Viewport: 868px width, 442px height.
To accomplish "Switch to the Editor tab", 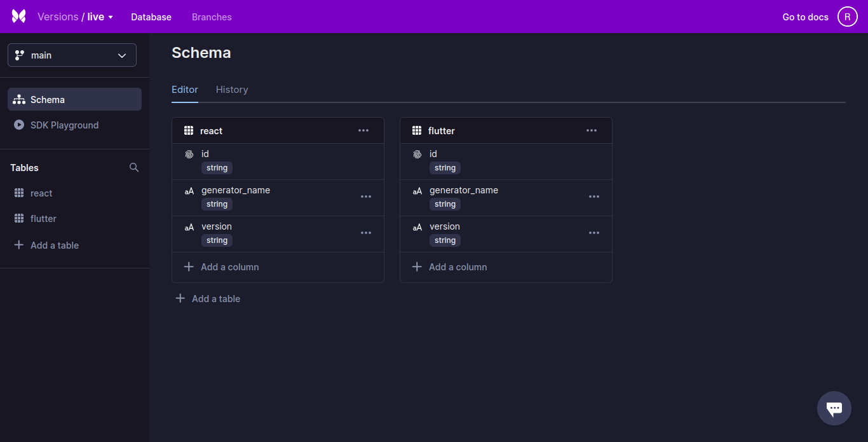I will tap(185, 90).
